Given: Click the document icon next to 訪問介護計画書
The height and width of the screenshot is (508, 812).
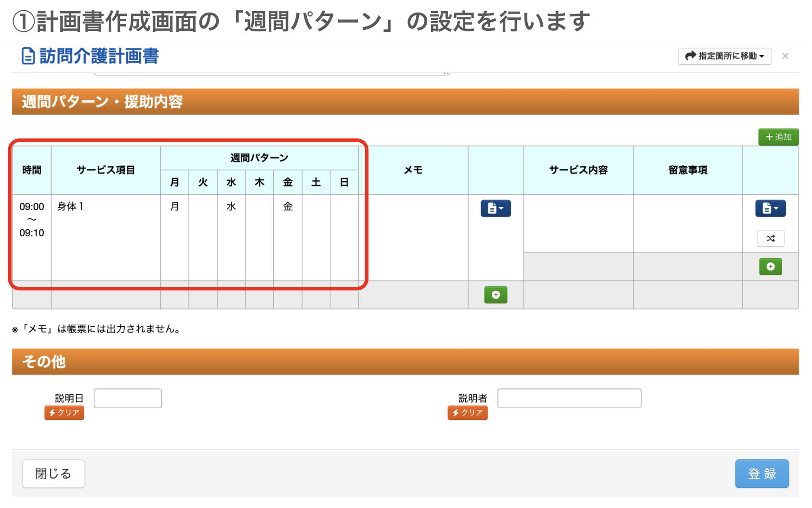Looking at the screenshot, I should 27,56.
